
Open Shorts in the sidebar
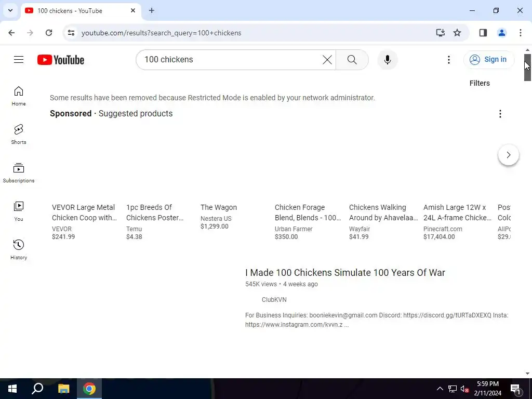pos(19,135)
